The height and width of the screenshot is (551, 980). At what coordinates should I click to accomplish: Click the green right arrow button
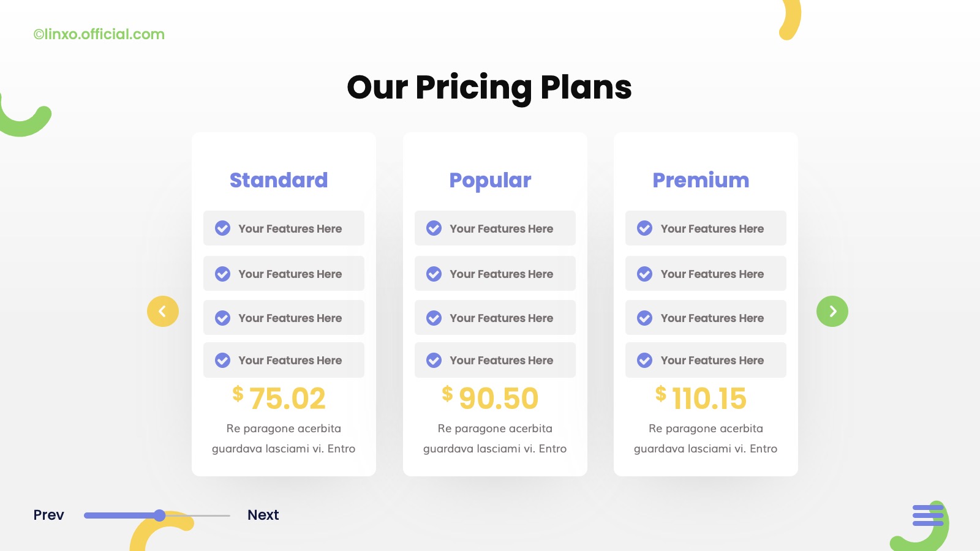tap(832, 312)
